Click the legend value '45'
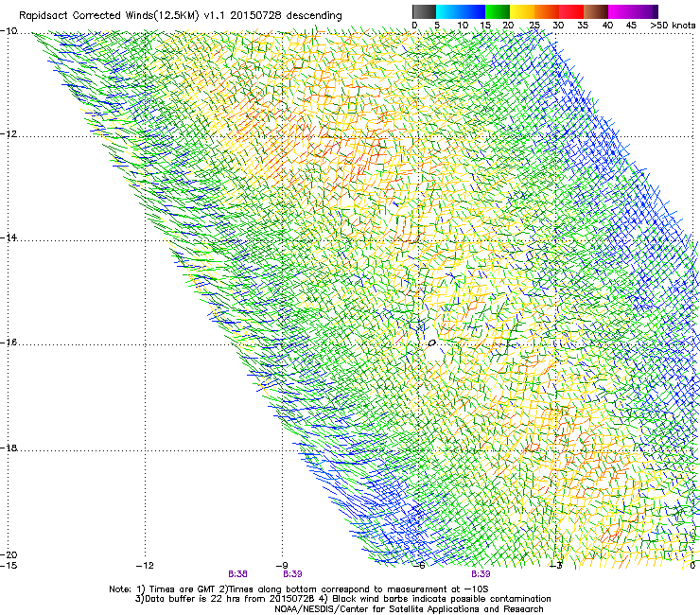This screenshot has width=700, height=615. [631, 26]
